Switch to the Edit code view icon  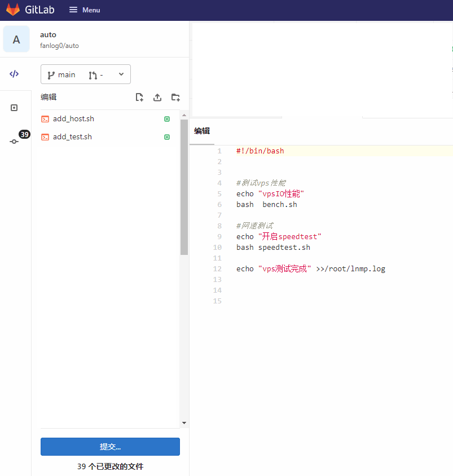click(14, 74)
